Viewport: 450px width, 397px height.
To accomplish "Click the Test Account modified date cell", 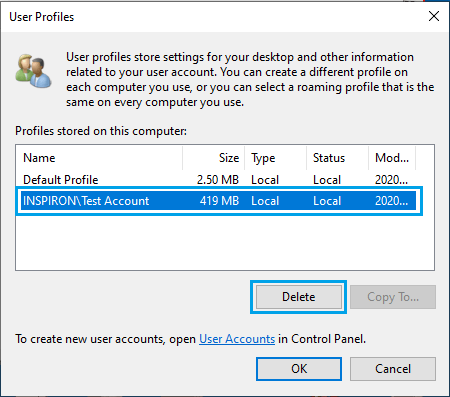I will click(391, 201).
